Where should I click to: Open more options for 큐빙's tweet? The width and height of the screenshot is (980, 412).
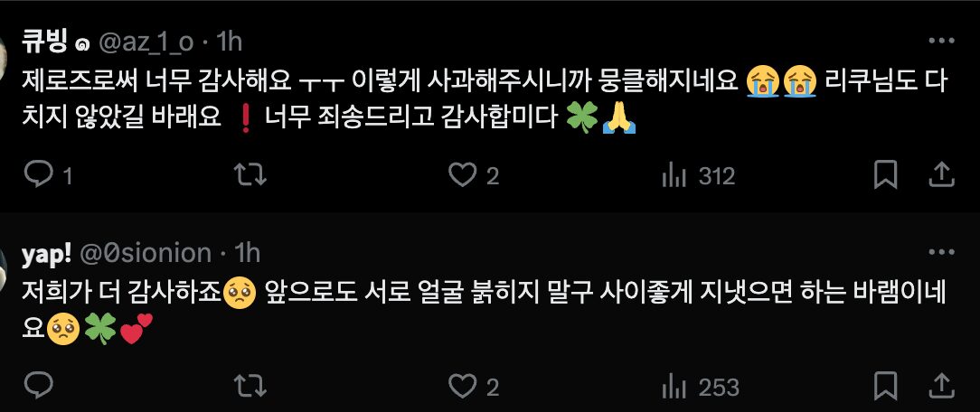pos(941,41)
